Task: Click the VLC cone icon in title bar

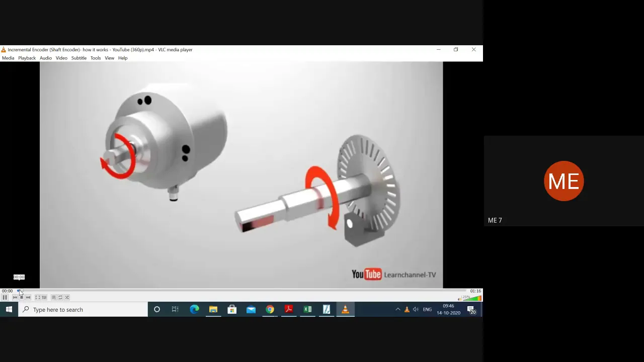Action: coord(4,50)
